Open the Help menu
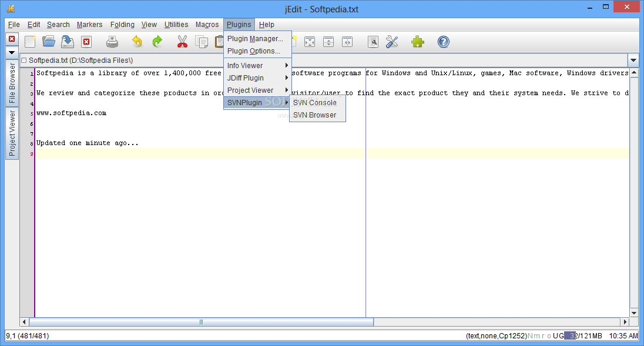The width and height of the screenshot is (644, 346). click(267, 25)
